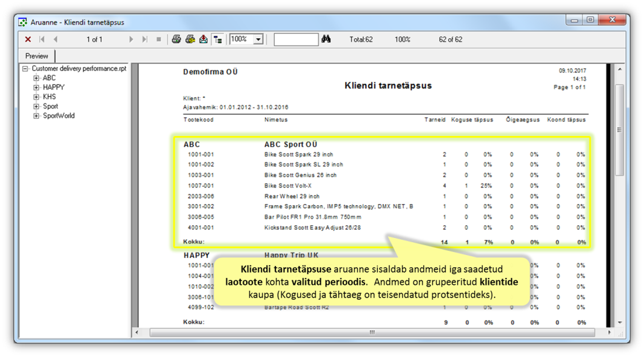Click the horizontal scrollbar thumb

point(372,332)
